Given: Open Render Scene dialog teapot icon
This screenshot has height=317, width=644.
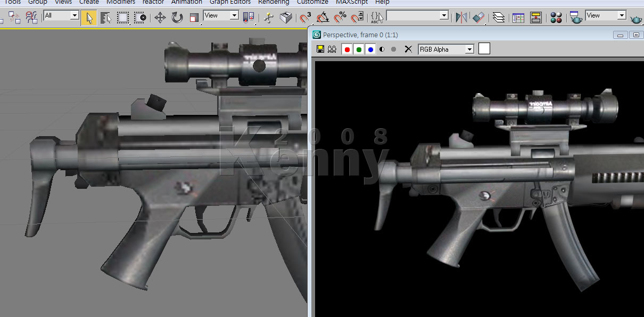Looking at the screenshot, I should pos(575,18).
